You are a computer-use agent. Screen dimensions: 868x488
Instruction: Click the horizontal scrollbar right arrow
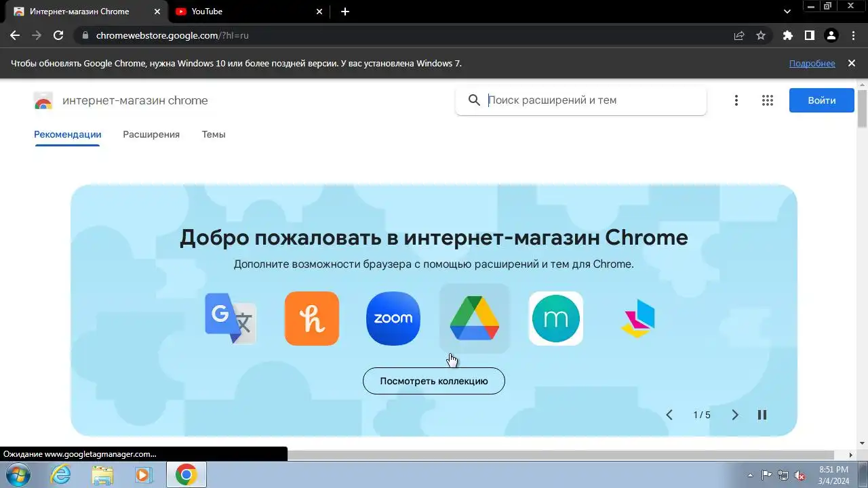851,455
